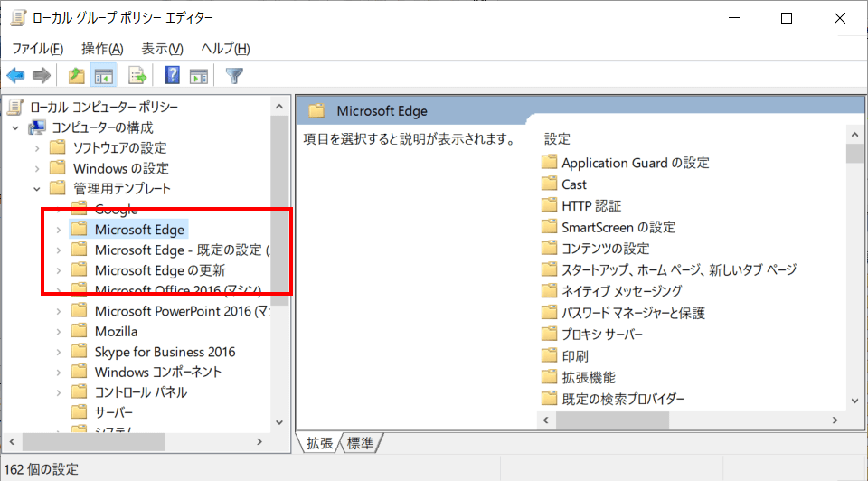The height and width of the screenshot is (481, 868).
Task: Click the folder icon beside HTTP 認証
Action: 549,205
